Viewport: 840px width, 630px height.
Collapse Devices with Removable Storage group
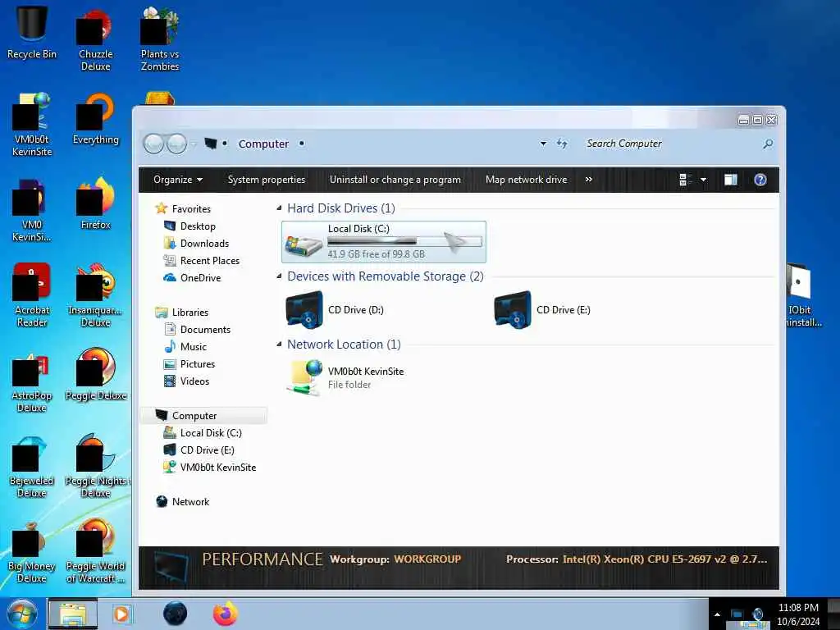point(279,276)
